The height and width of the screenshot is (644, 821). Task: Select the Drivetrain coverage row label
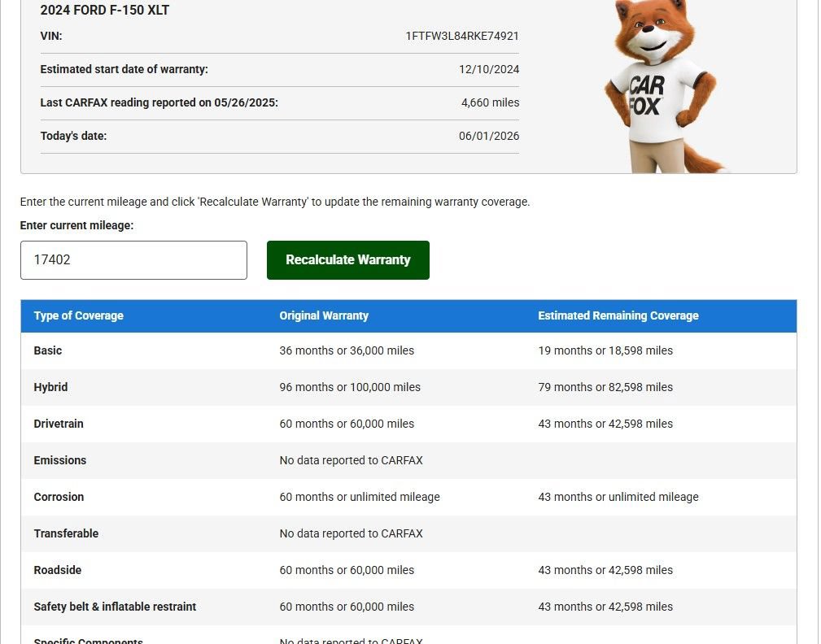coord(58,424)
